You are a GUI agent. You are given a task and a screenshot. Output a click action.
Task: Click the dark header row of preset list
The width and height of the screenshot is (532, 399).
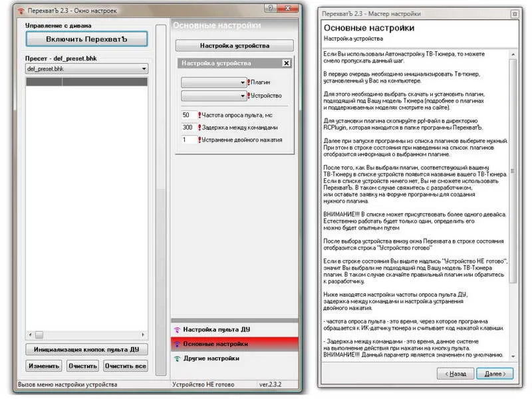coord(86,81)
